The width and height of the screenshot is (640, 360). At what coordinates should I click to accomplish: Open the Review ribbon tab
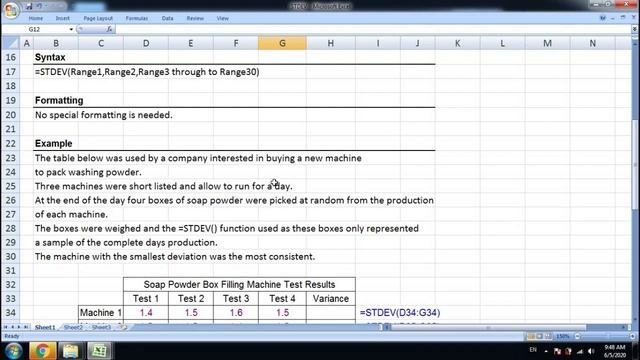click(195, 18)
